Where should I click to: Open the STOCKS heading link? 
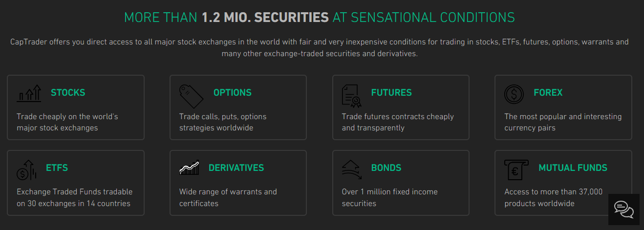[68, 92]
